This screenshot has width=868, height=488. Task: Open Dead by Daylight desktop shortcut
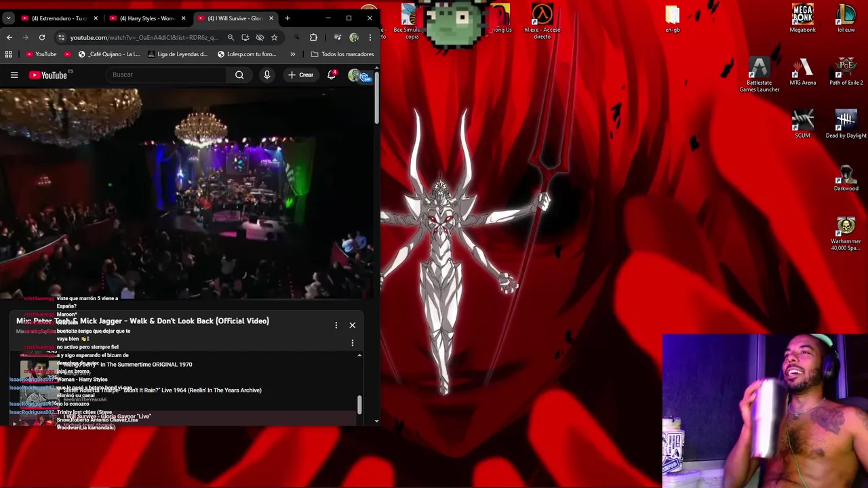coord(846,125)
